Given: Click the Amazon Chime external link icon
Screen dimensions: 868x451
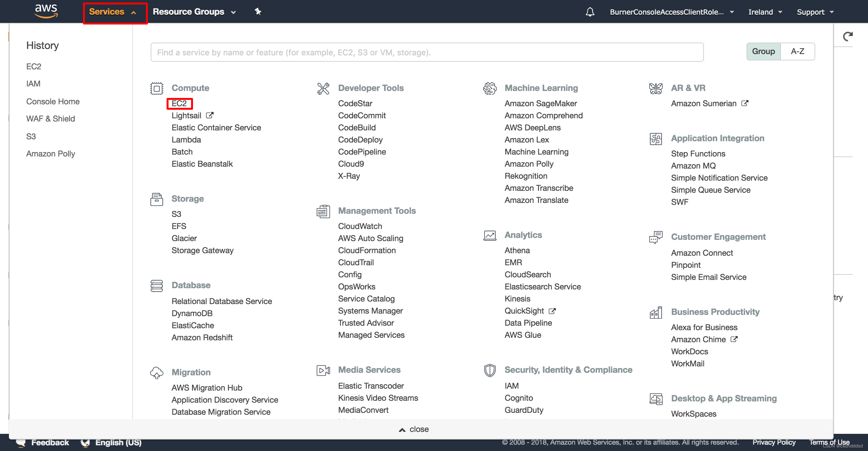Looking at the screenshot, I should click(734, 339).
